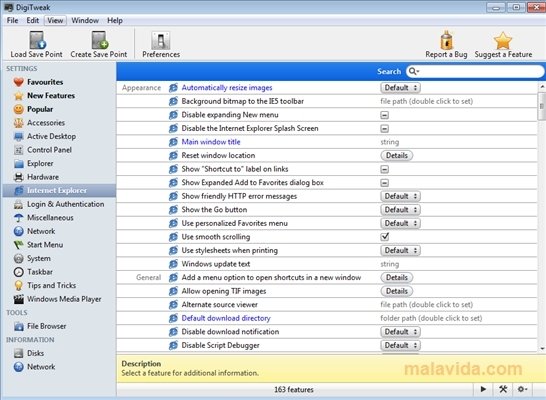Click the Main window title string value
Screen dimensions: 546x400
(390, 142)
